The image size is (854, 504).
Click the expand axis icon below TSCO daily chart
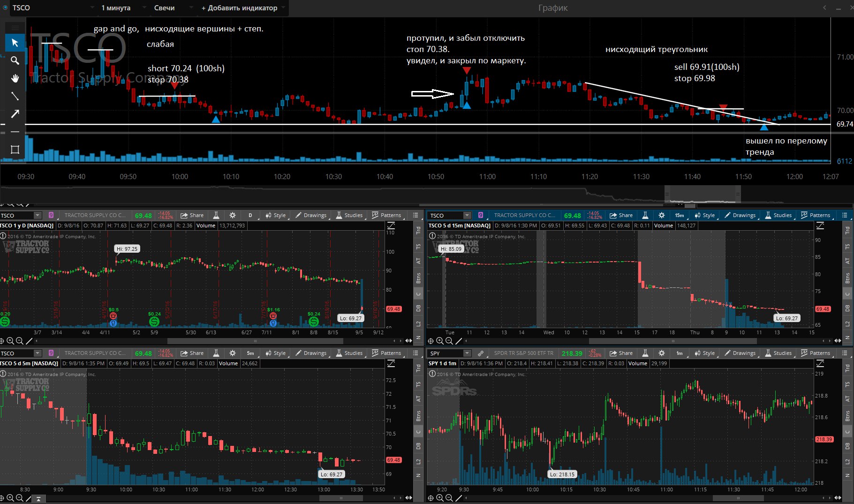408,341
